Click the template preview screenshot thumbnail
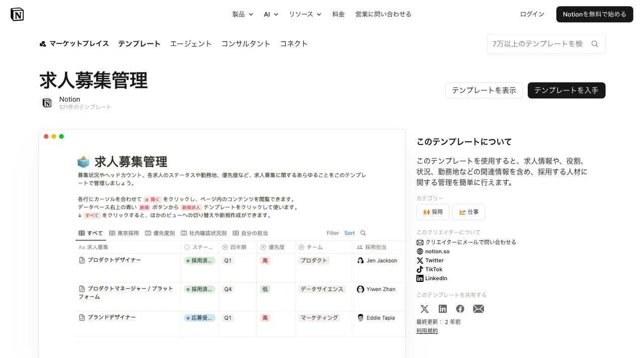The width and height of the screenshot is (644, 358). pyautogui.click(x=222, y=244)
